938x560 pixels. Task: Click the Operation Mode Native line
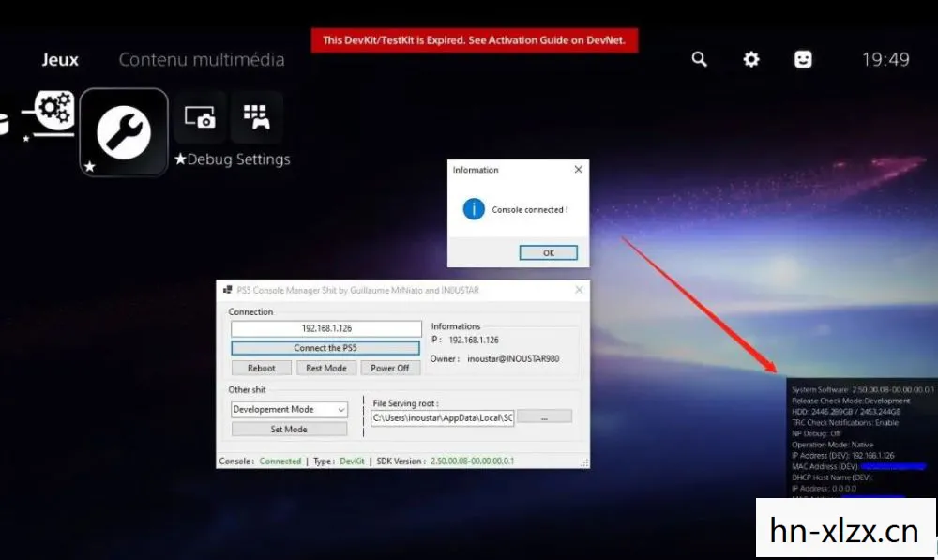pos(832,445)
